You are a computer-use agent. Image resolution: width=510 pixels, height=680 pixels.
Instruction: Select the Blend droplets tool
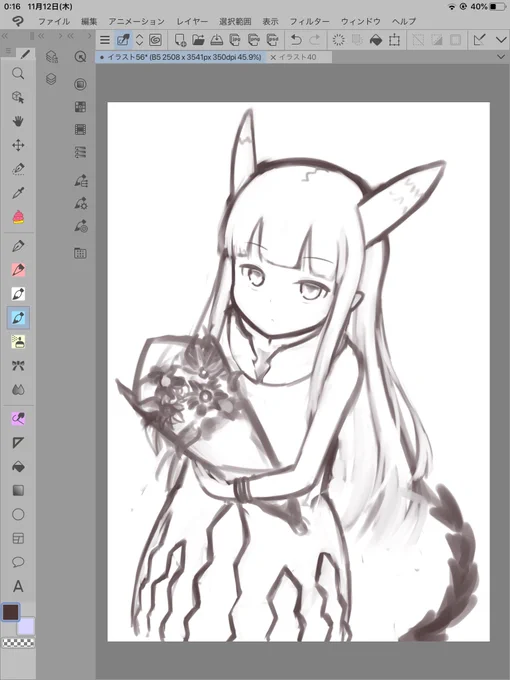click(18, 390)
